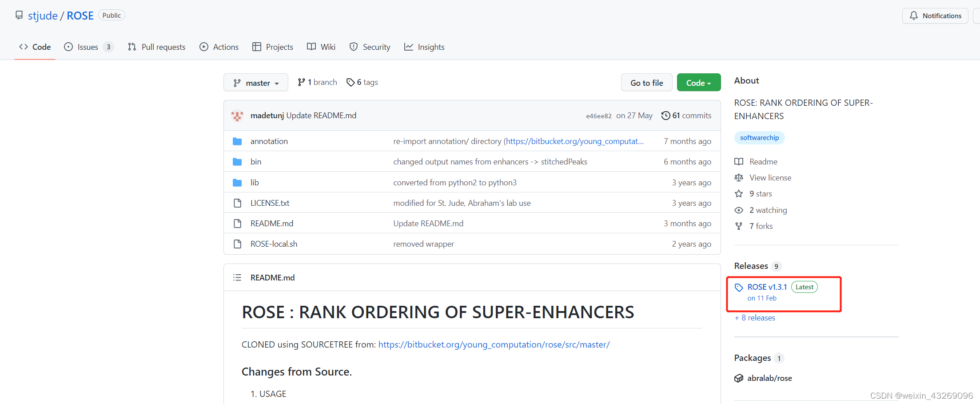Open the Actions tab
Image resolution: width=980 pixels, height=404 pixels.
[x=219, y=47]
